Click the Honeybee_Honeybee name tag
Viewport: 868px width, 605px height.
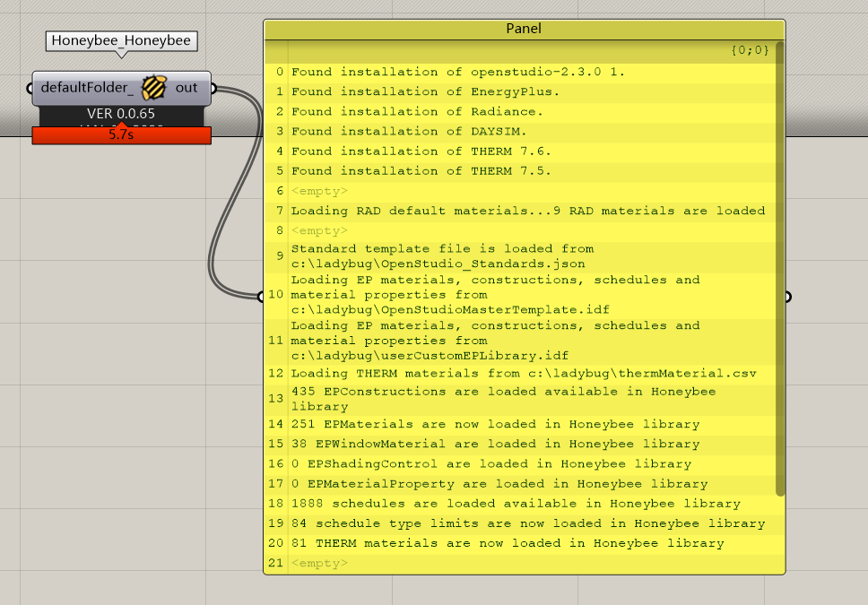[121, 40]
